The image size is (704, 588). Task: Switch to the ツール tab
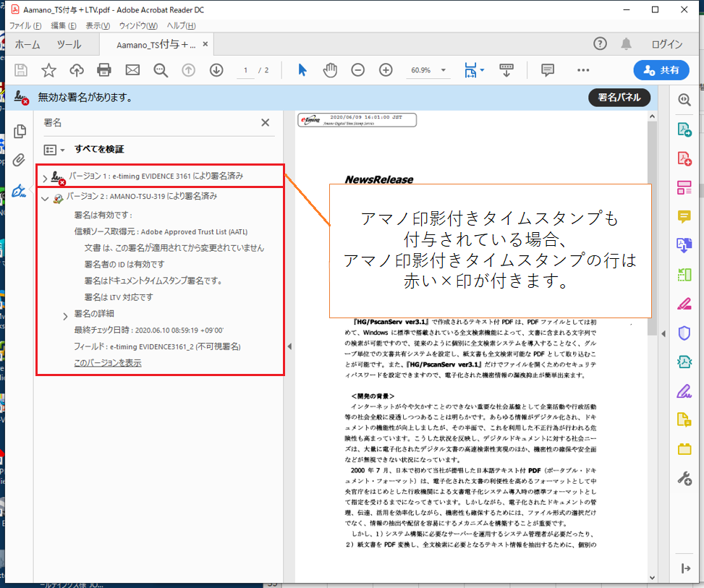coord(69,44)
